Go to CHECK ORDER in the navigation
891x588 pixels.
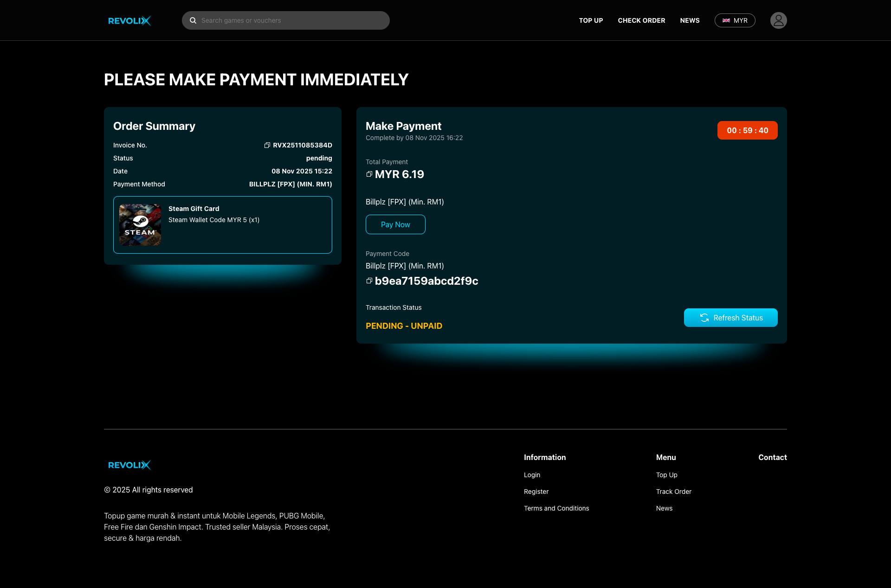pyautogui.click(x=641, y=20)
